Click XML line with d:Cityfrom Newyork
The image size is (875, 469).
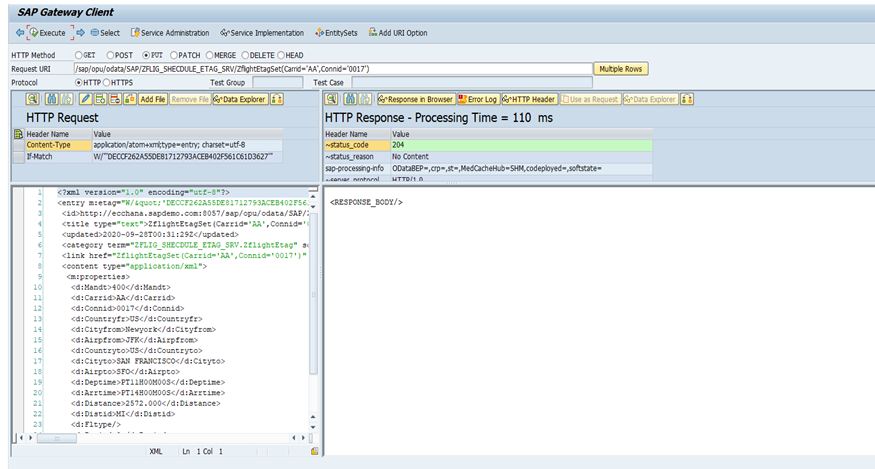[x=143, y=329]
